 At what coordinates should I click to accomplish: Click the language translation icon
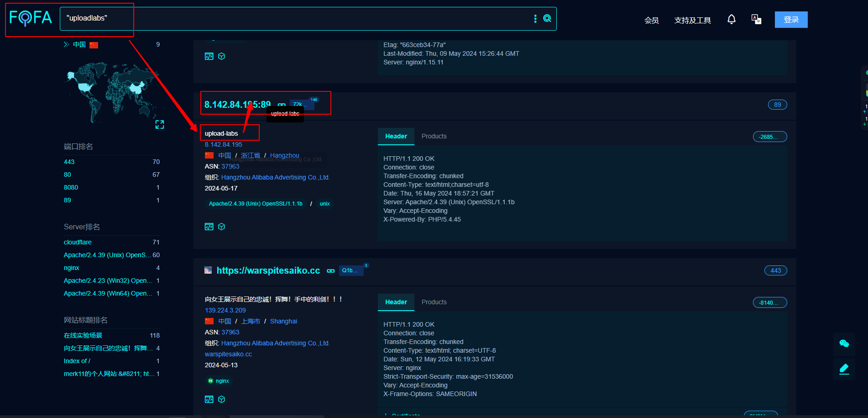(756, 19)
